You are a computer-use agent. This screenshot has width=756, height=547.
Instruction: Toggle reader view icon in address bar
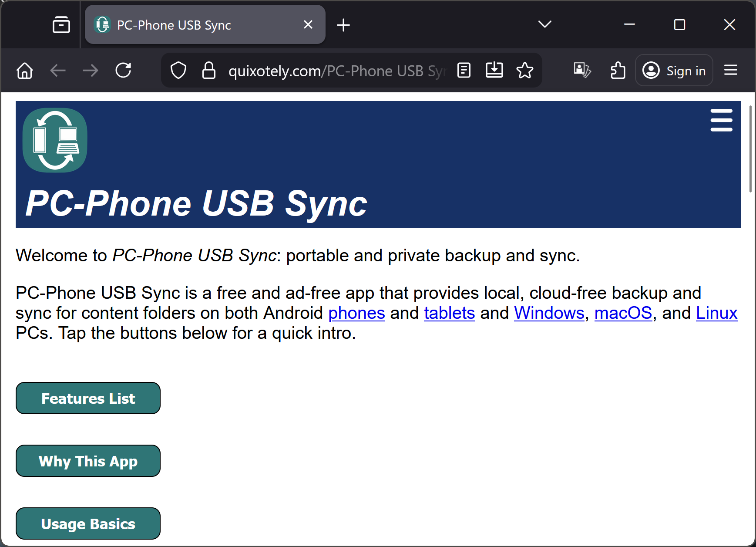click(x=464, y=71)
